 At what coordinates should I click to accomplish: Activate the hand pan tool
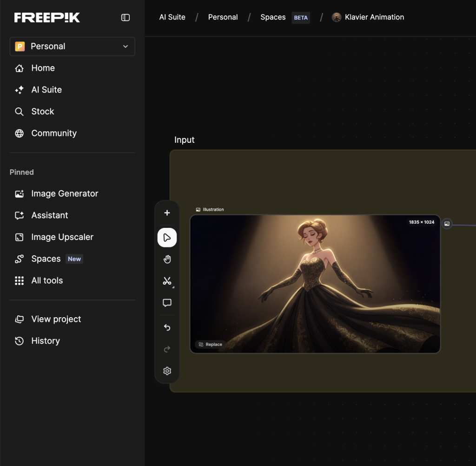[x=167, y=260]
